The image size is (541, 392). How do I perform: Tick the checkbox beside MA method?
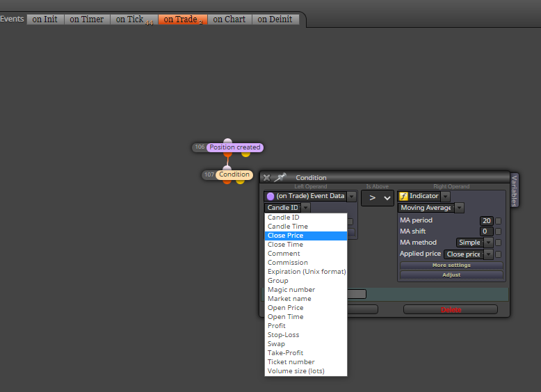(498, 243)
